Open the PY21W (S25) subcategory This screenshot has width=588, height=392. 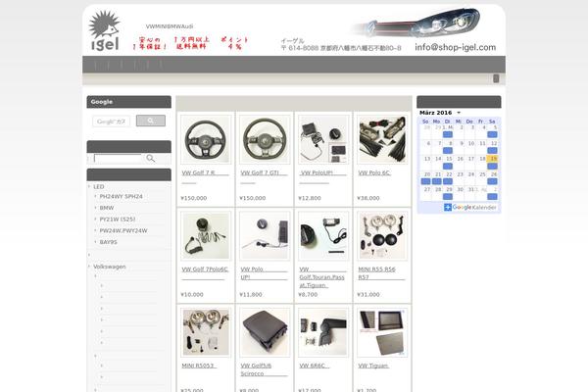click(118, 220)
